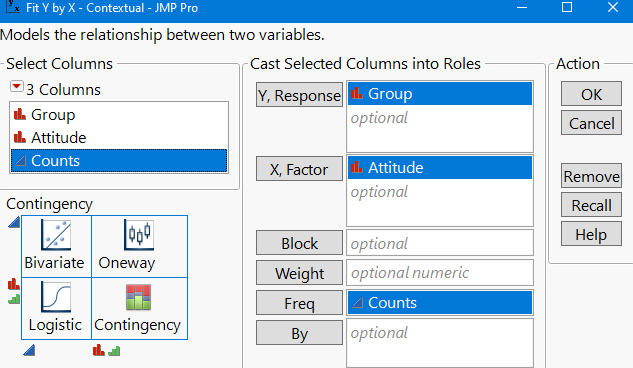Image resolution: width=633 pixels, height=368 pixels.
Task: Minimize the Fit Y by X window
Action: 522,7
